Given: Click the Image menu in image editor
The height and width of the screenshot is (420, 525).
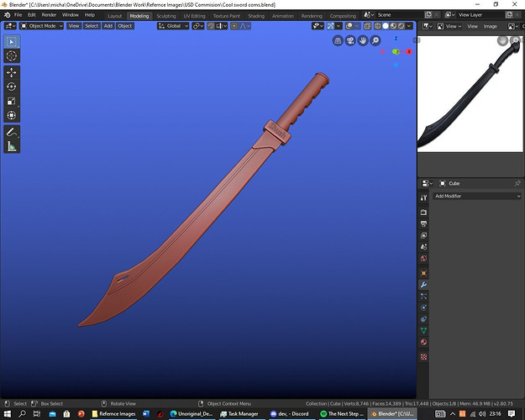Looking at the screenshot, I should pos(491,26).
